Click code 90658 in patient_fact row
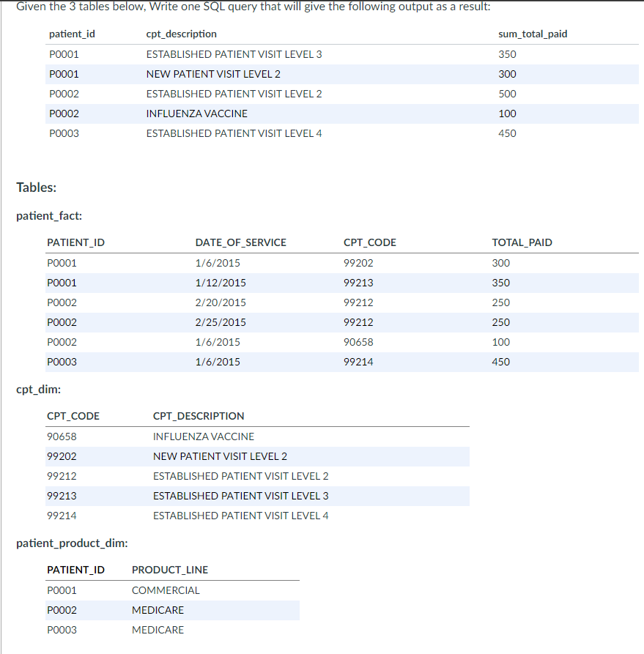 [x=358, y=342]
